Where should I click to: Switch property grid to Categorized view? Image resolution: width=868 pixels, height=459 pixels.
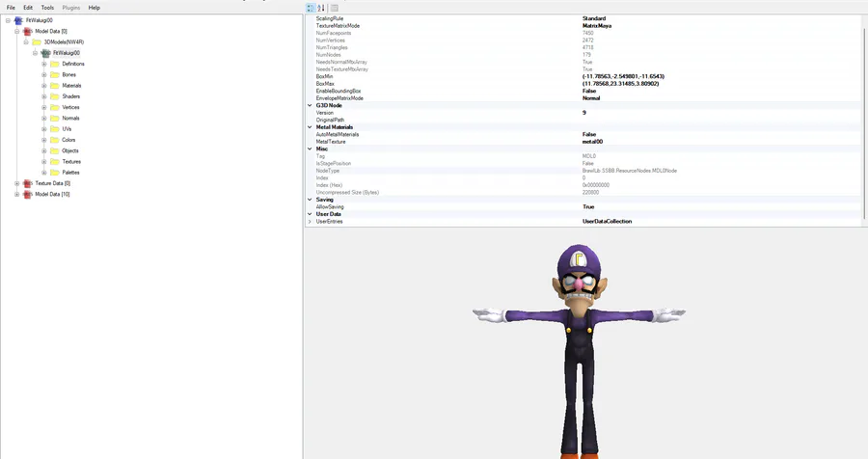pos(312,8)
